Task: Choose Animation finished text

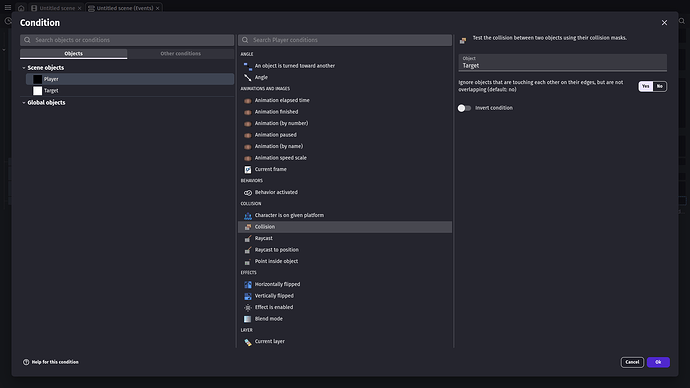Action: coord(276,112)
